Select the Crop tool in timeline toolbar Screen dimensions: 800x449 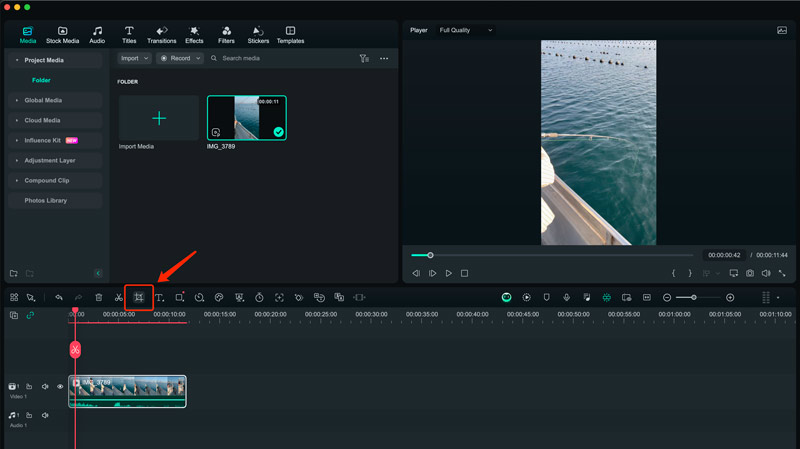139,297
